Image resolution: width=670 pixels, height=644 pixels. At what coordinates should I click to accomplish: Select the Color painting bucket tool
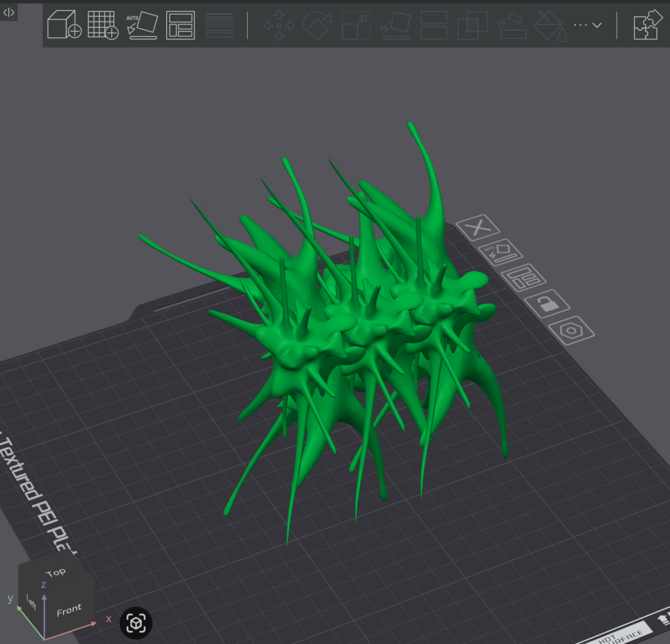pos(548,25)
